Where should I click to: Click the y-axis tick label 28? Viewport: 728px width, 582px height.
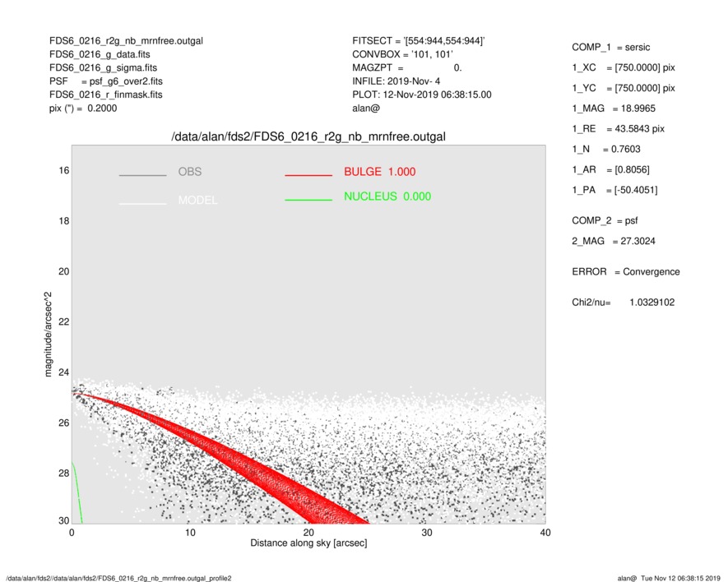pos(64,473)
